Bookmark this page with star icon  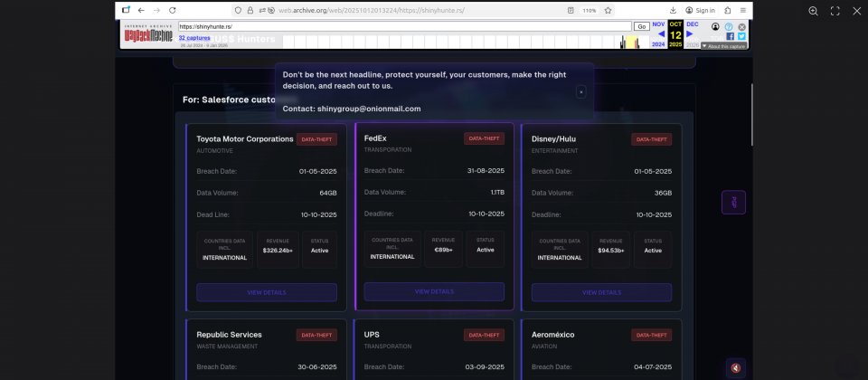click(x=608, y=10)
